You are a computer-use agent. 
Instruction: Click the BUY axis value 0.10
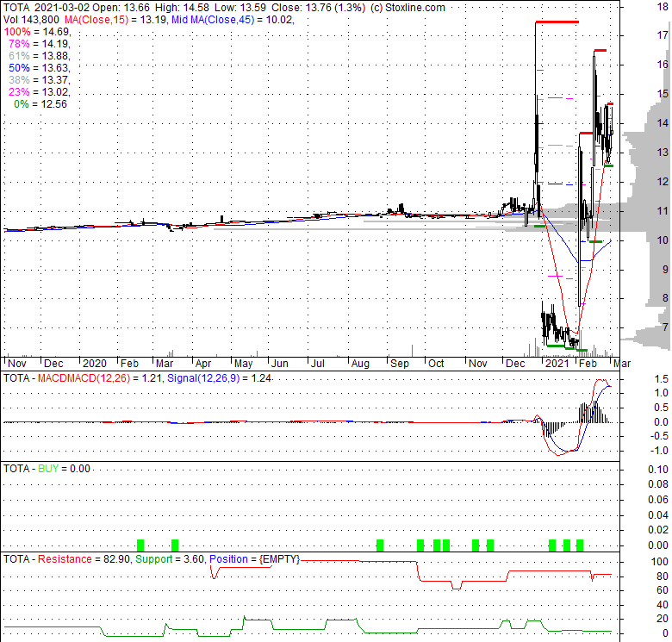click(658, 470)
